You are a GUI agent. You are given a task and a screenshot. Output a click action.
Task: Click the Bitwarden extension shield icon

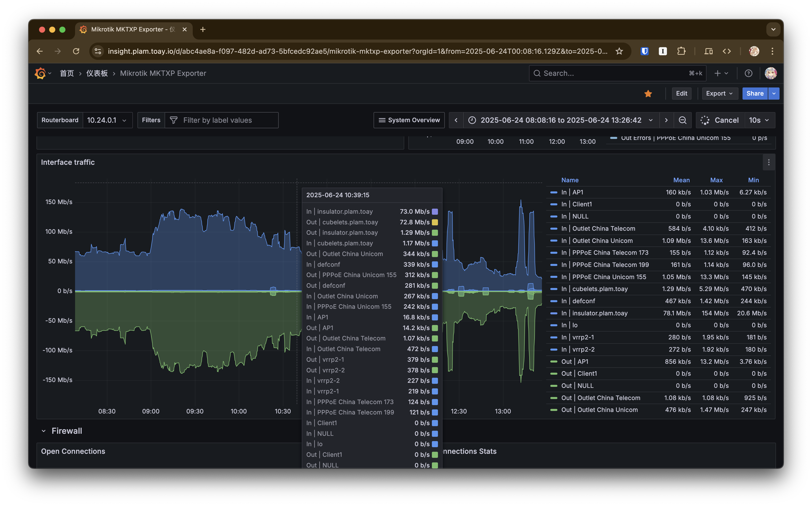point(644,51)
